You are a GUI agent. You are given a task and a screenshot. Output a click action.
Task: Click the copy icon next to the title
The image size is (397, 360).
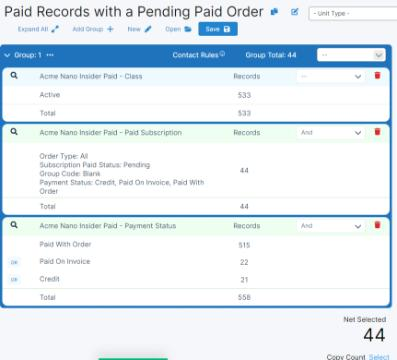(274, 12)
